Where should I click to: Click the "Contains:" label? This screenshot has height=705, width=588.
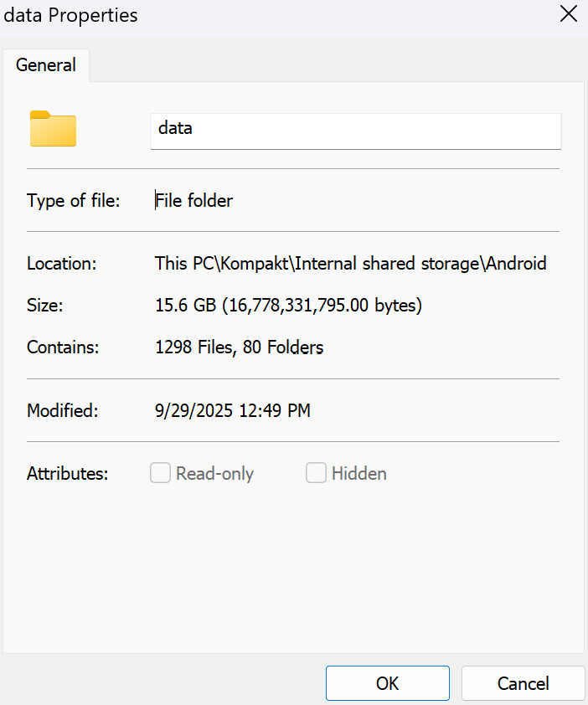click(x=62, y=347)
